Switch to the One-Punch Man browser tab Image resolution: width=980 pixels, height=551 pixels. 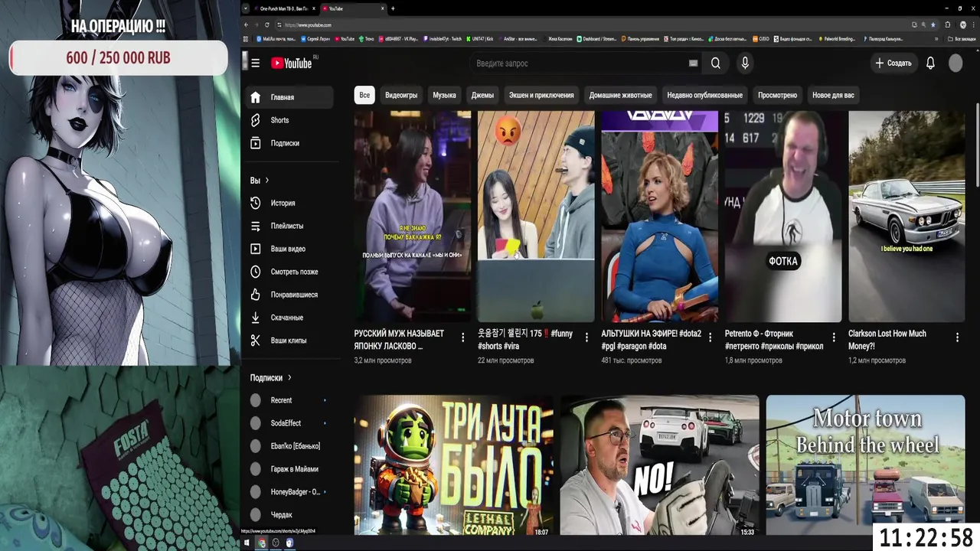click(285, 8)
